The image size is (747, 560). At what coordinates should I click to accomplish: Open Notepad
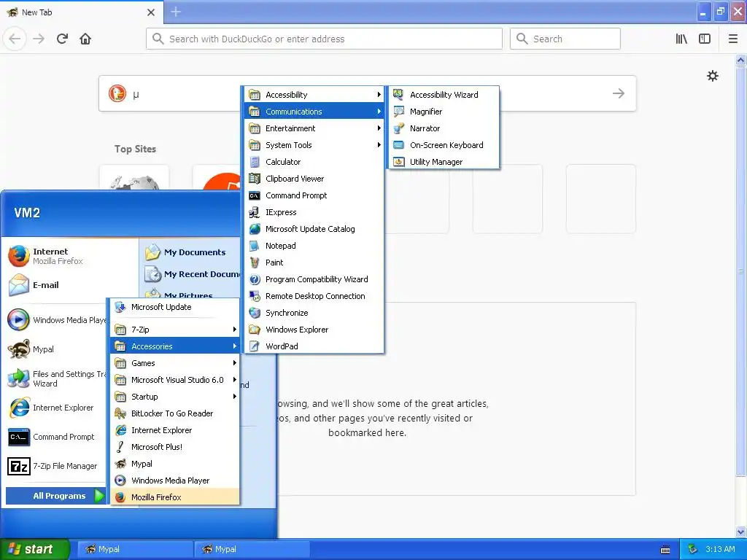314,246
